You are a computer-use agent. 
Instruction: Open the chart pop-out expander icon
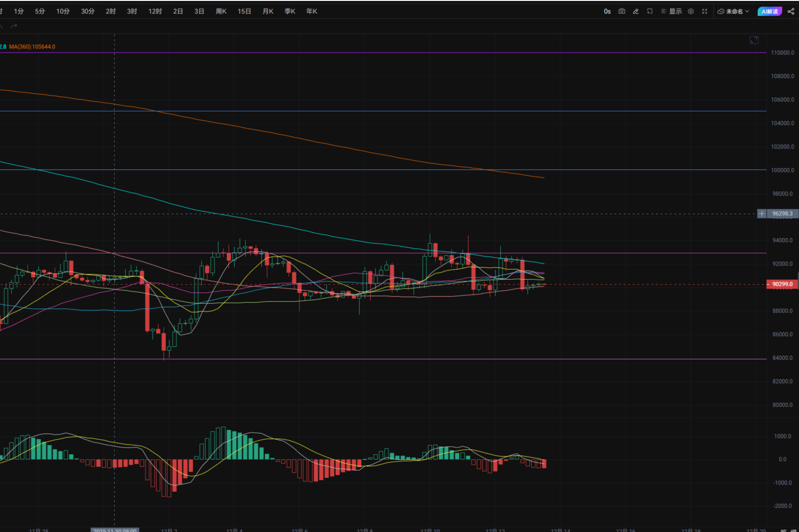[x=754, y=40]
